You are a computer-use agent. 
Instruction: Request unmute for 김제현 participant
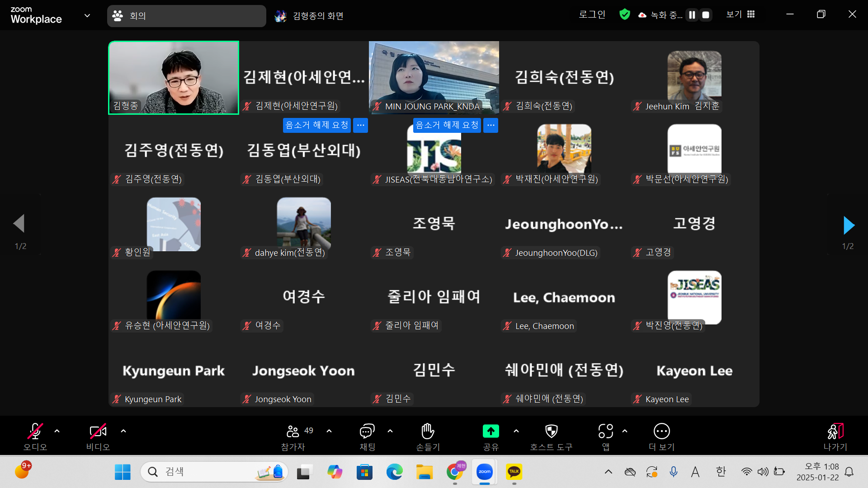click(316, 125)
